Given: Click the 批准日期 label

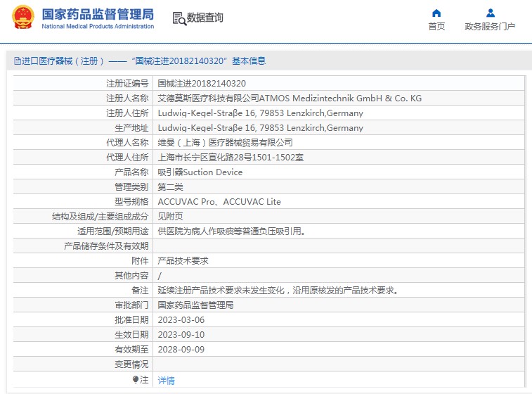Looking at the screenshot, I should 131,320.
